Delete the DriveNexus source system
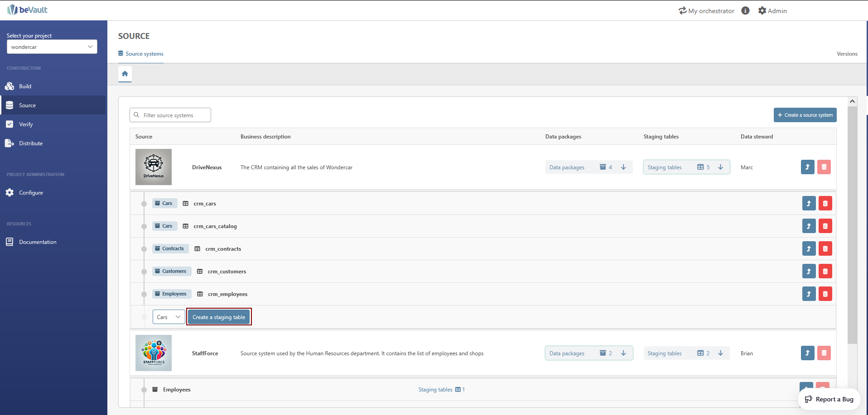Image resolution: width=868 pixels, height=415 pixels. pyautogui.click(x=824, y=167)
